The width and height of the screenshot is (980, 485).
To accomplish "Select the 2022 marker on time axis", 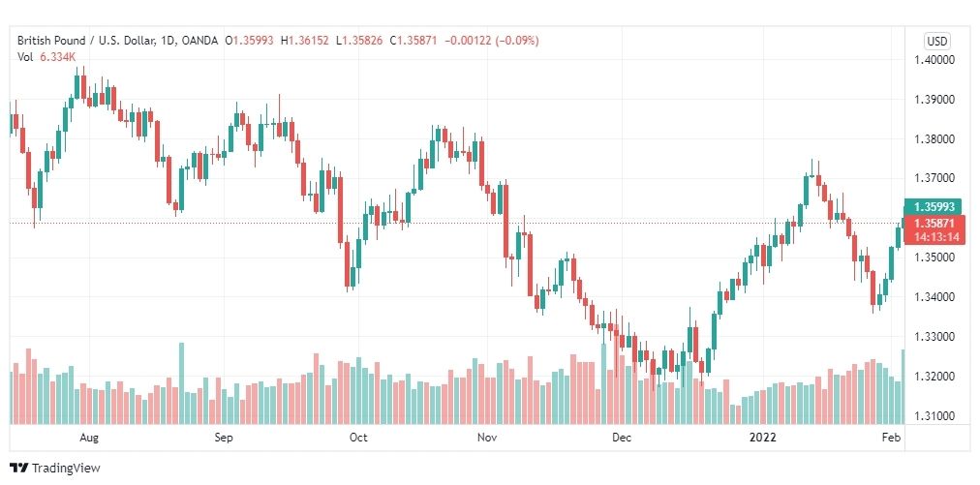I will (x=762, y=438).
